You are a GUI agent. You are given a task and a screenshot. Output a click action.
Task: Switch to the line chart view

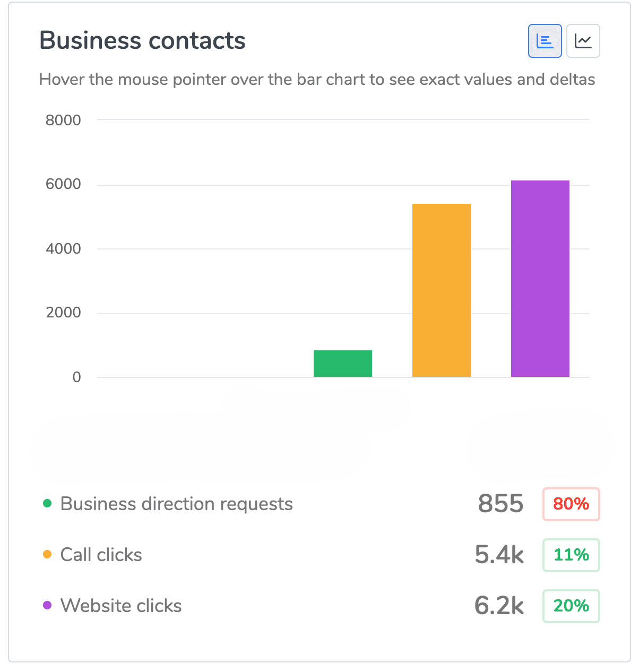point(583,41)
